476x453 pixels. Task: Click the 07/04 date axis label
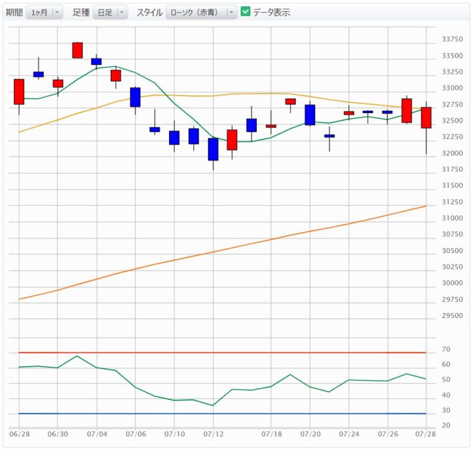tap(97, 434)
